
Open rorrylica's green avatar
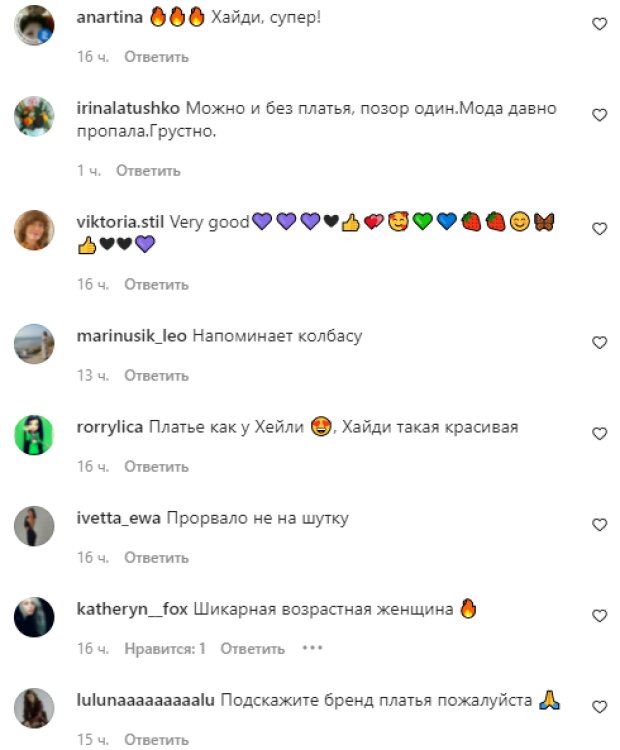(34, 435)
